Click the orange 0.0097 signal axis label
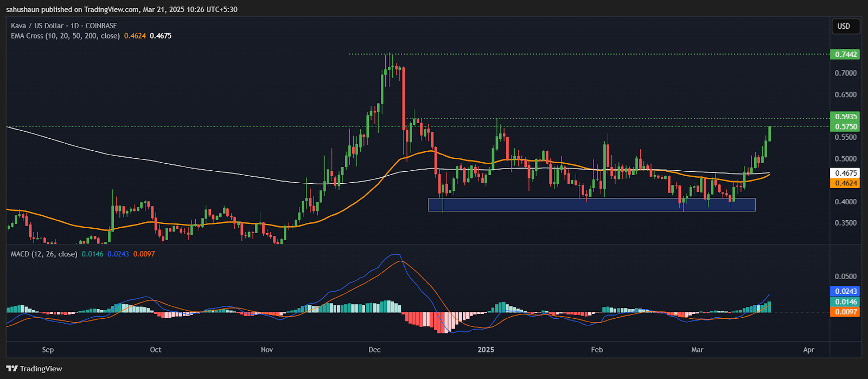 (x=845, y=312)
